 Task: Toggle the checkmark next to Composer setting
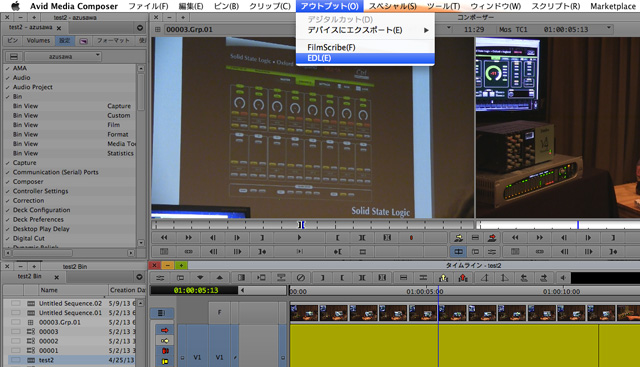coord(8,182)
